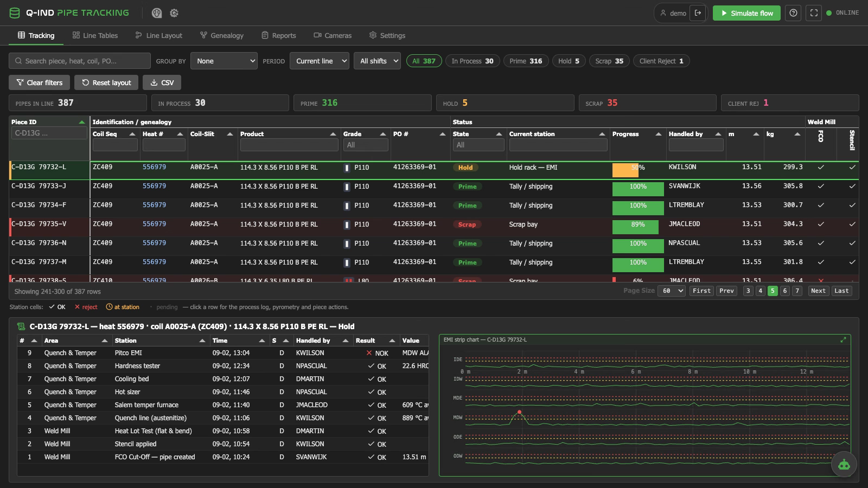Click the Clear filters button
The width and height of the screenshot is (868, 488).
point(39,82)
